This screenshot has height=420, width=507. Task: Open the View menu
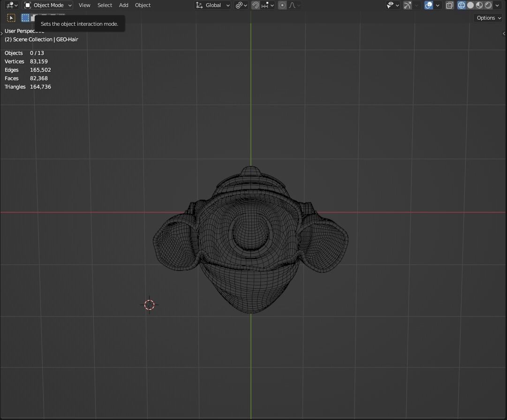coord(84,5)
